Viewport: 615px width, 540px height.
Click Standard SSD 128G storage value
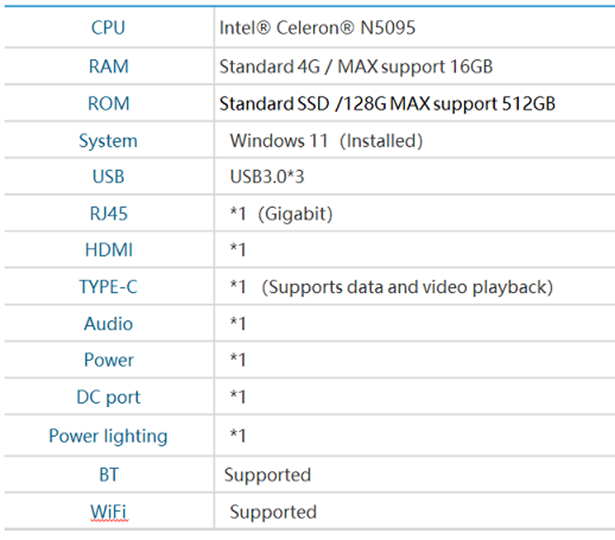(387, 104)
